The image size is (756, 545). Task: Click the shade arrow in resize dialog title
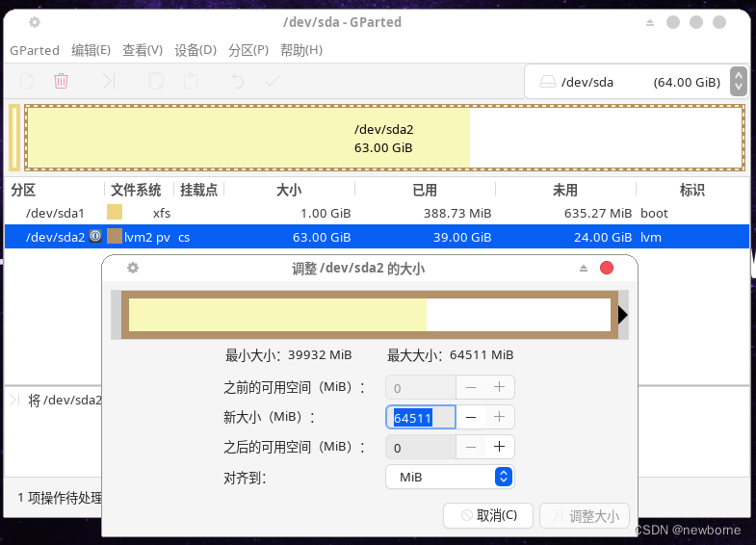tap(584, 269)
